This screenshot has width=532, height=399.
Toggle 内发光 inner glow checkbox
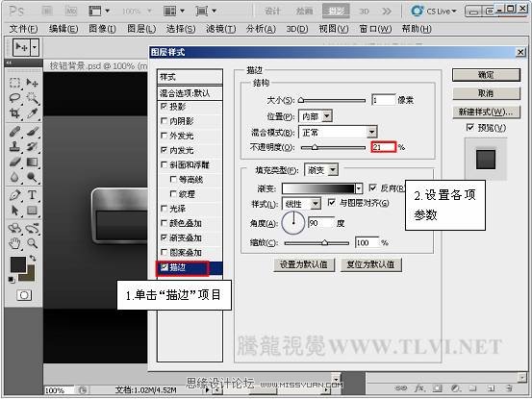[x=164, y=150]
